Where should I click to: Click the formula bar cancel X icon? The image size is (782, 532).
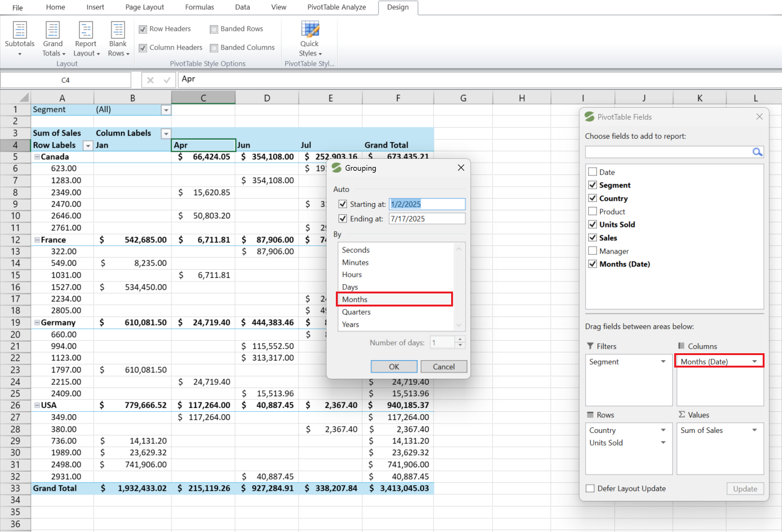[150, 80]
